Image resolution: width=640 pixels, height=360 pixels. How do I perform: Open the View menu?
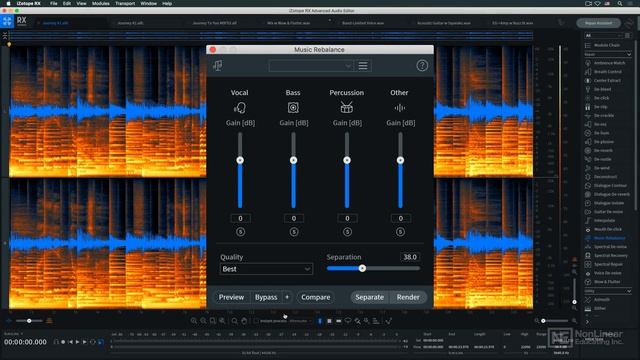pos(81,3)
